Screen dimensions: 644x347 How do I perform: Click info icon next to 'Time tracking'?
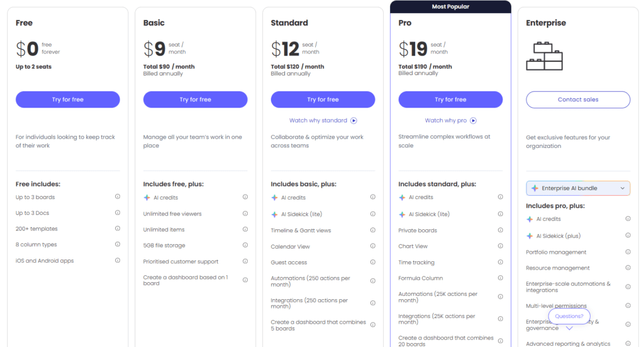coord(501,262)
